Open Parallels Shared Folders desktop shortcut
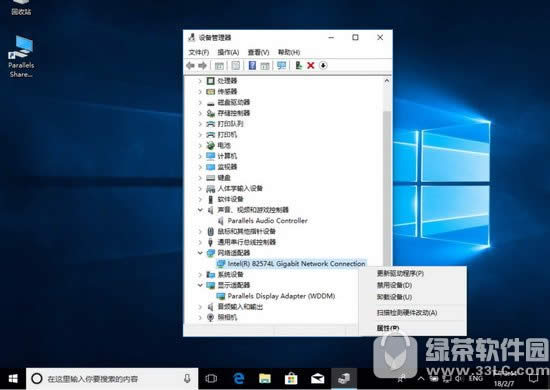This screenshot has width=550, height=390. (x=21, y=56)
